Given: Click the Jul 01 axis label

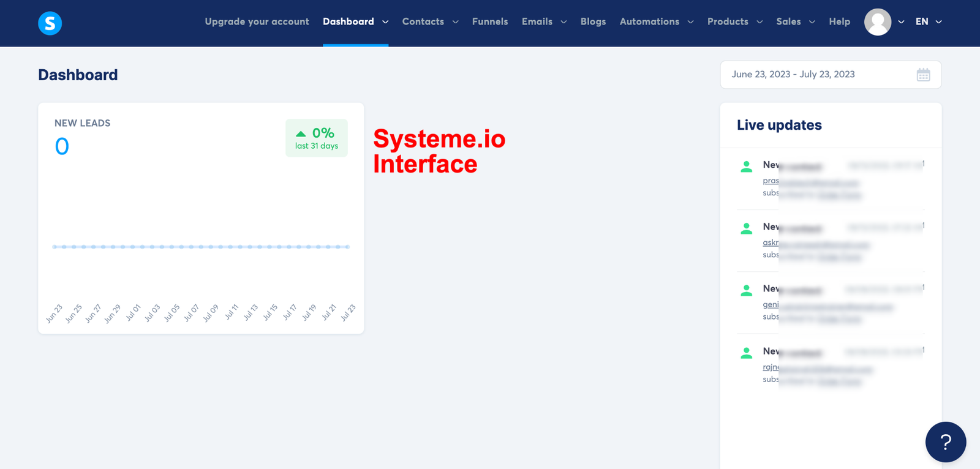Looking at the screenshot, I should [x=133, y=313].
